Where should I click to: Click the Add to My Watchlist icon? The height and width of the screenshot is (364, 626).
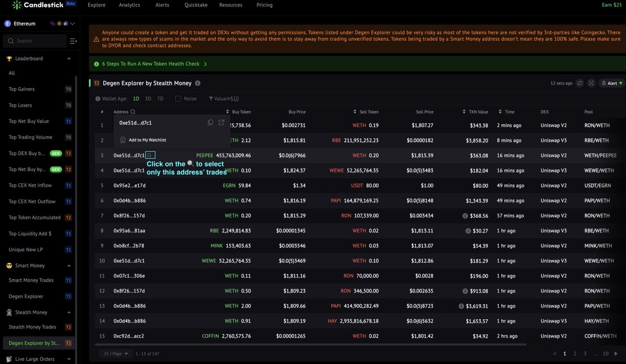(x=123, y=140)
